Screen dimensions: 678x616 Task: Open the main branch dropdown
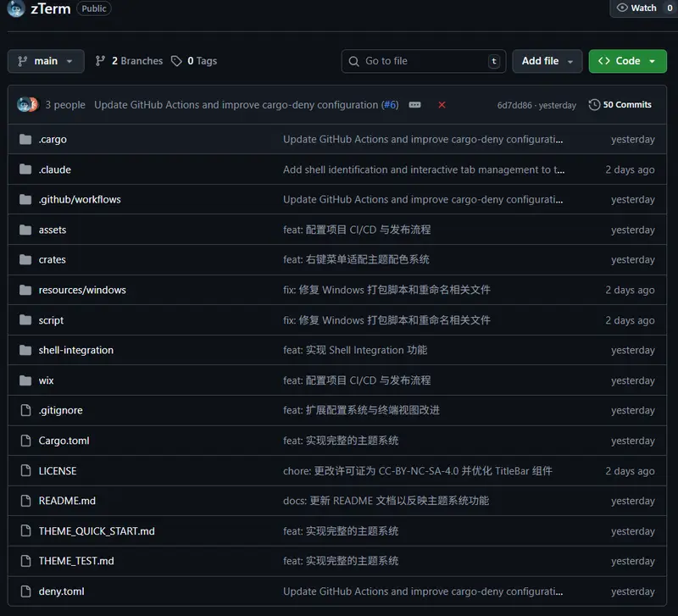(x=46, y=61)
